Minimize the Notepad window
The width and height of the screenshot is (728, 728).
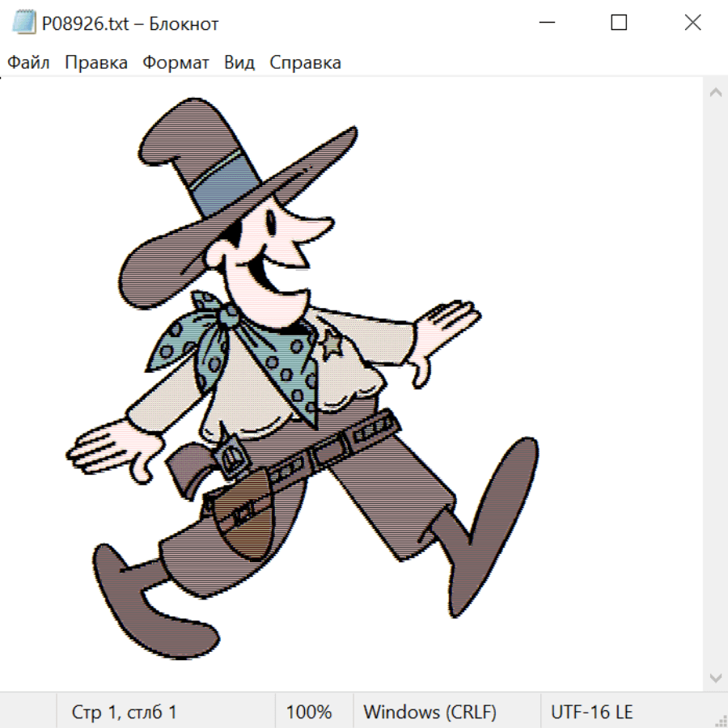tap(546, 23)
